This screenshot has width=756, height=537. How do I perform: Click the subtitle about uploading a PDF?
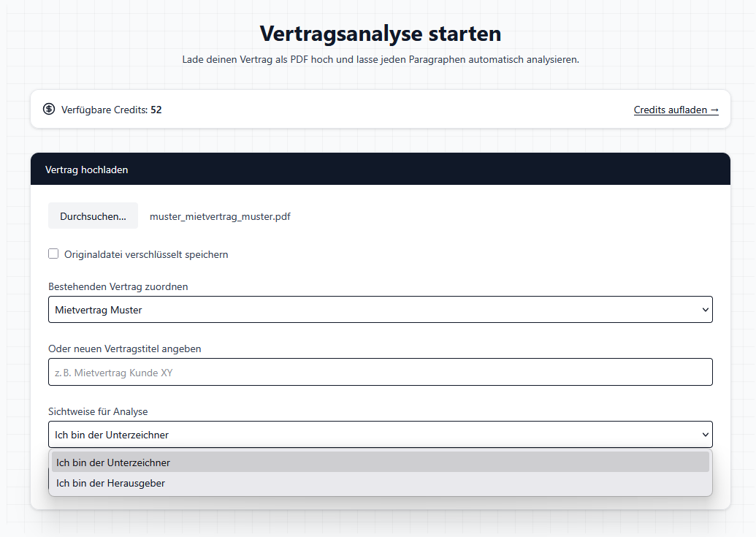(380, 59)
